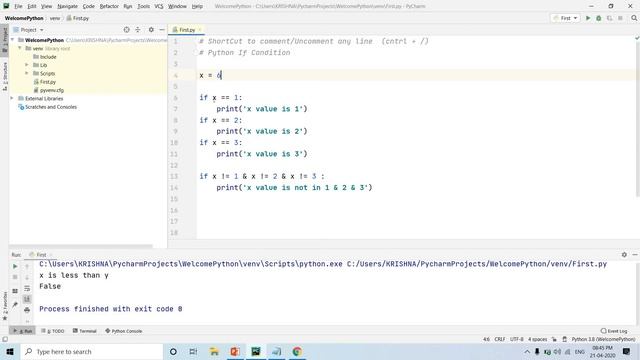
Task: Click CRLF line separator in status bar
Action: [x=500, y=339]
